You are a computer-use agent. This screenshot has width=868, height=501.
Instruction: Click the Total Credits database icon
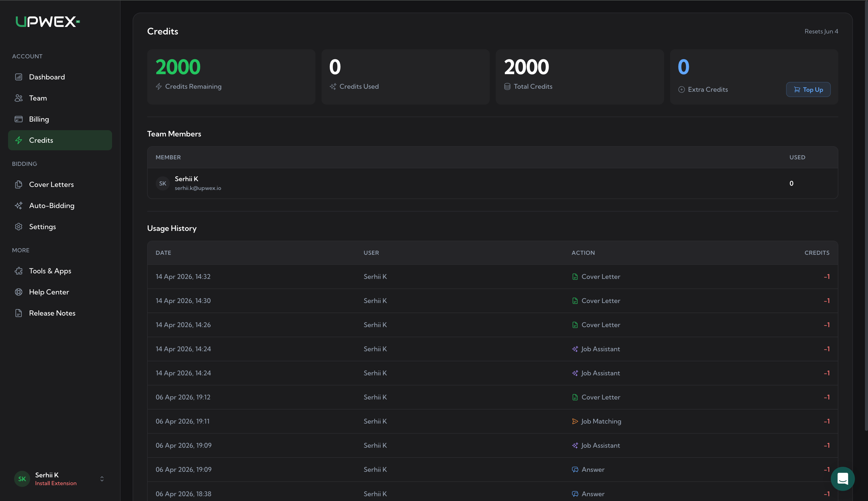point(507,86)
